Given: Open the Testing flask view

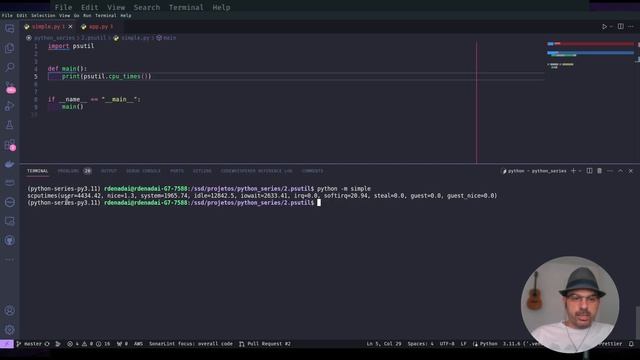Looking at the screenshot, I should click(9, 125).
